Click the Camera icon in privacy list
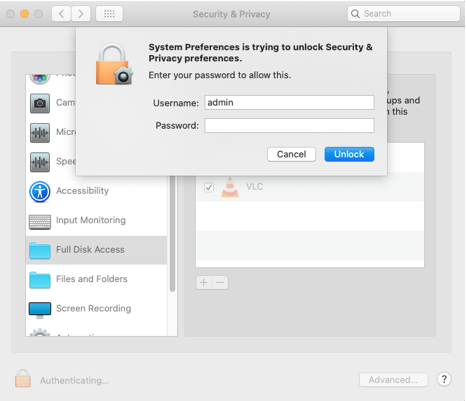 tap(40, 103)
